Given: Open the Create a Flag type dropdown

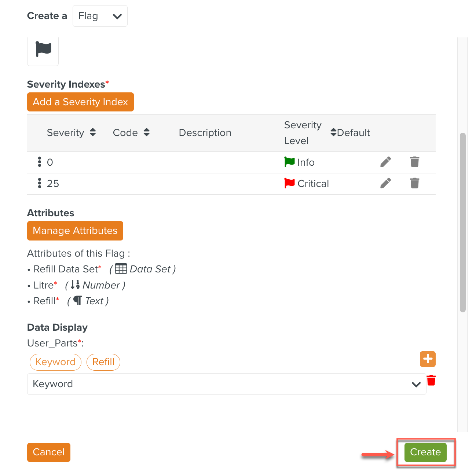Looking at the screenshot, I should 100,16.
